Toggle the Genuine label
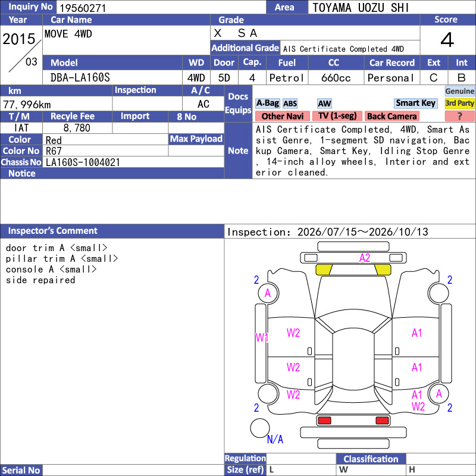This screenshot has height=476, width=476. tap(459, 91)
